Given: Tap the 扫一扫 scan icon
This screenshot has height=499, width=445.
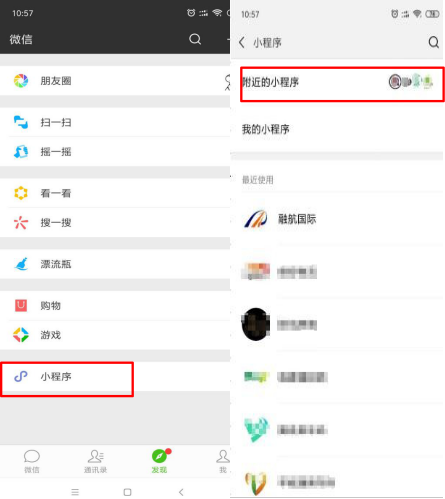Looking at the screenshot, I should click(21, 122).
